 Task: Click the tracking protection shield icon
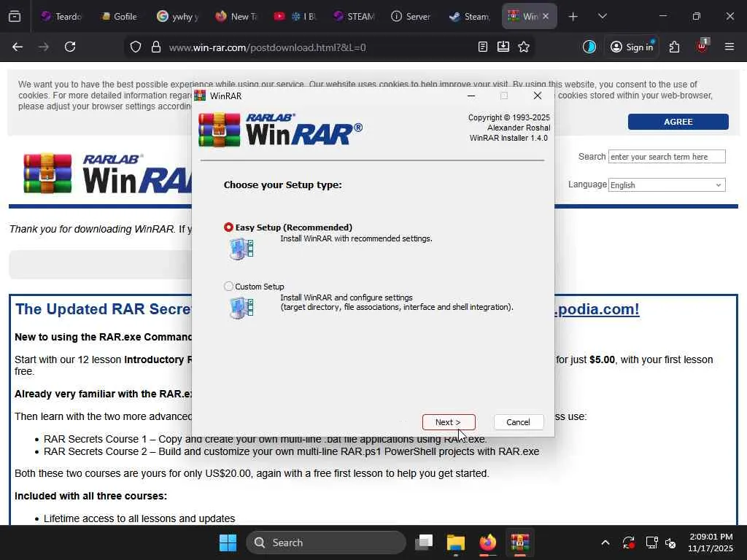pos(136,47)
